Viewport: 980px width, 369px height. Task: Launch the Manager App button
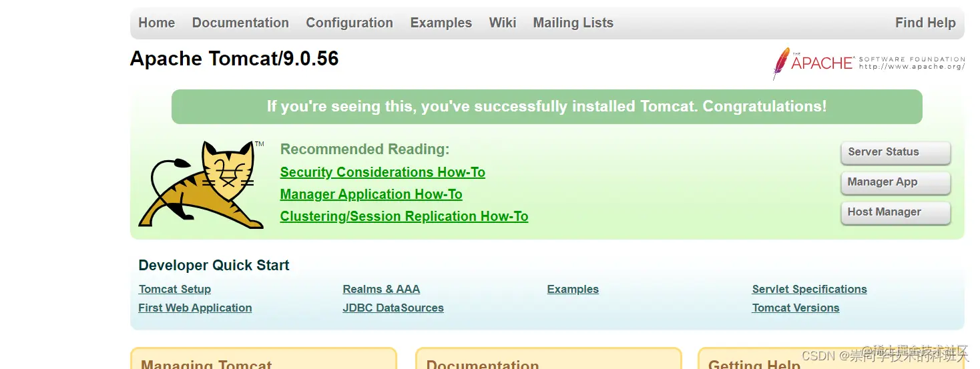tap(895, 182)
